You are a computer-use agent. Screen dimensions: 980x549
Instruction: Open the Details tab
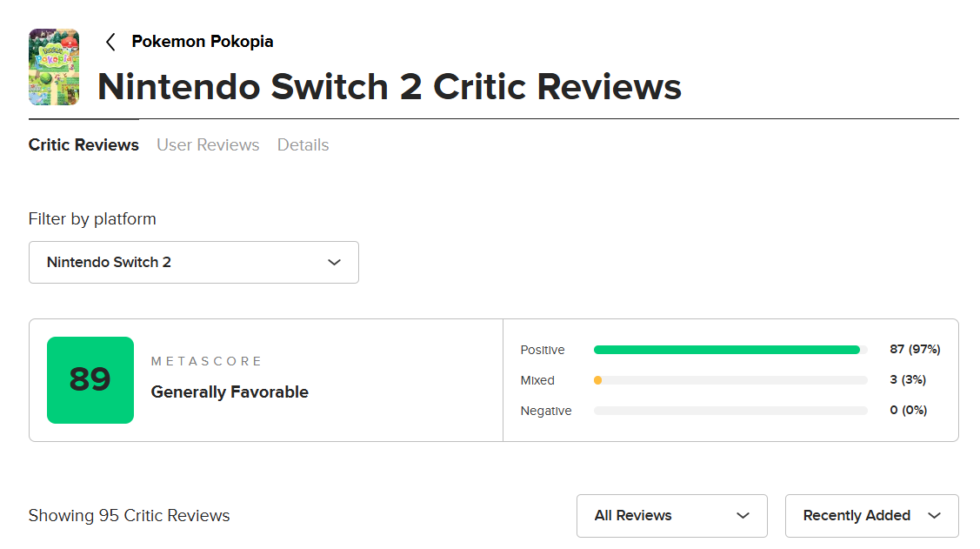tap(303, 145)
